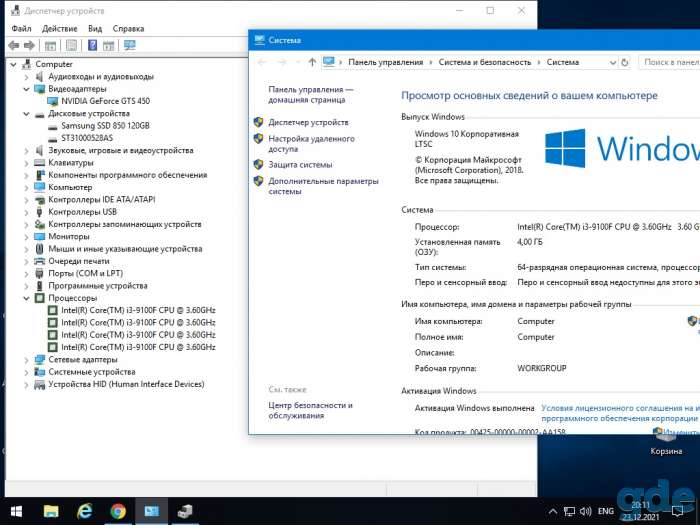
Task: Select Samsung SSD 850 120GB disk
Action: (x=105, y=125)
